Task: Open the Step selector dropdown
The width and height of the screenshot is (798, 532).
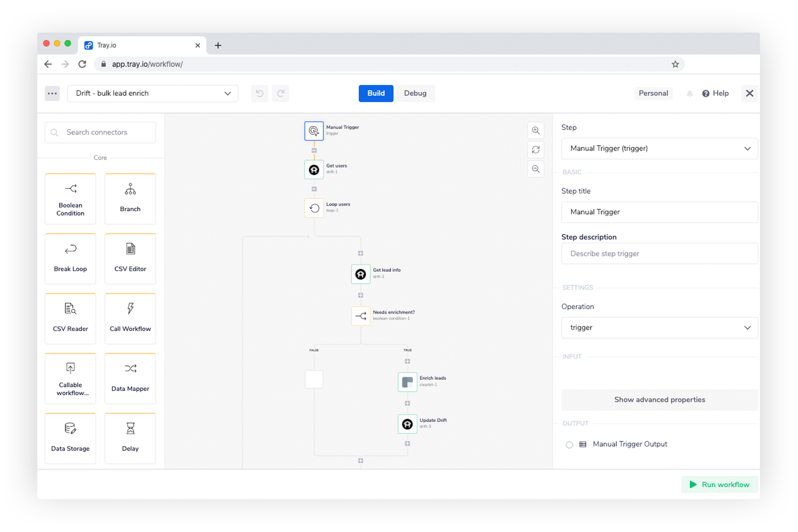Action: (x=659, y=148)
